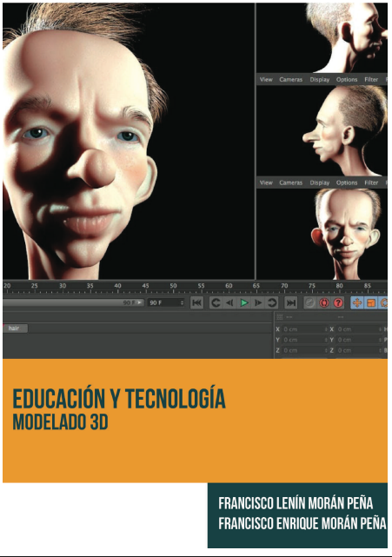Viewport: 392px width, 557px height.
Task: Click frame 60 on the timeline ruler
Action: point(229,286)
